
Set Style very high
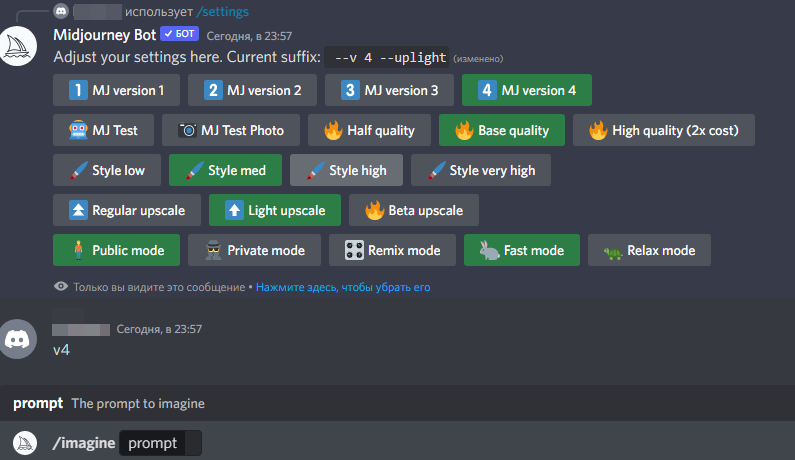coord(481,170)
